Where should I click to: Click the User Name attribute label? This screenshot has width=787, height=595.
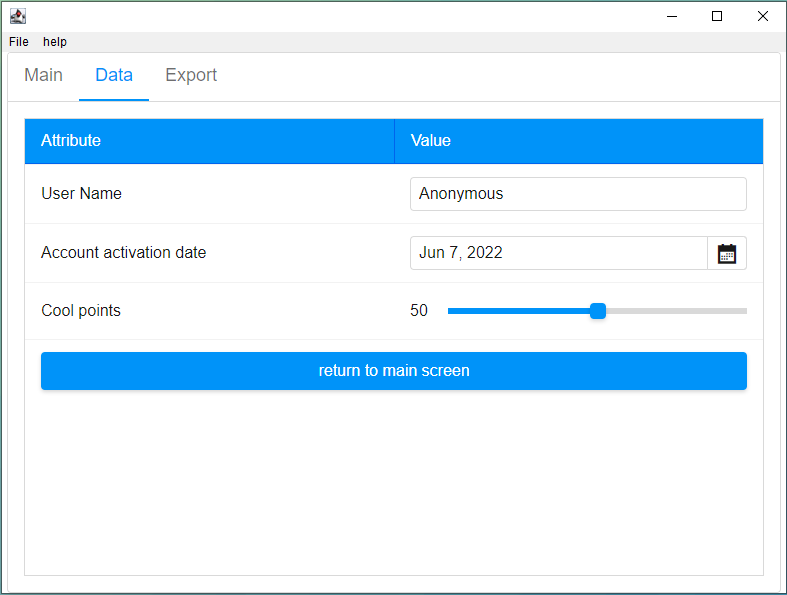(81, 194)
